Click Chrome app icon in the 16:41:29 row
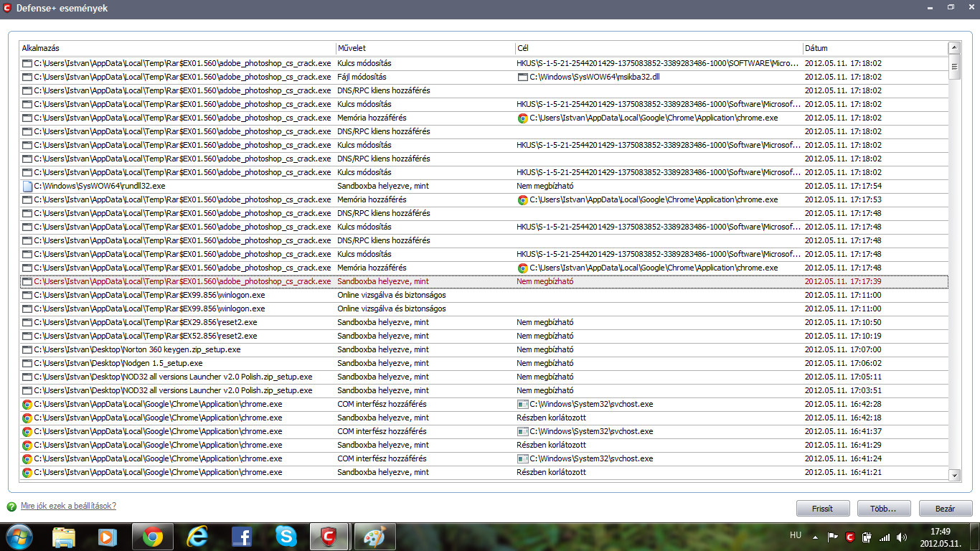This screenshot has height=551, width=980. [27, 445]
